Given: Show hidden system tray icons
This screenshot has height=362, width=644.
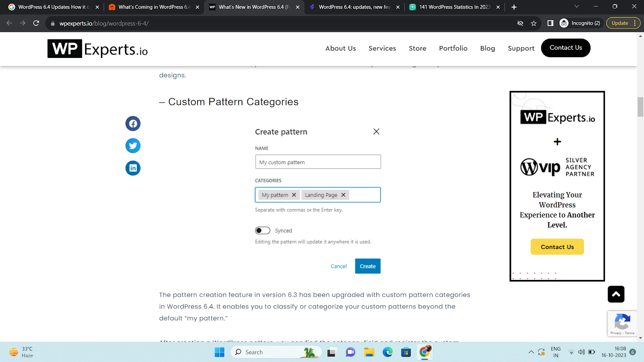Looking at the screenshot, I should pos(531,352).
